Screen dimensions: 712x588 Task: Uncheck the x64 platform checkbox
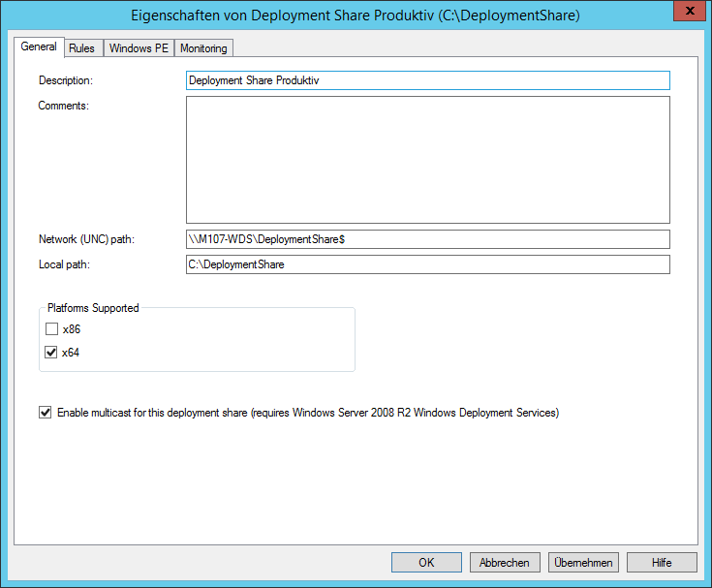pyautogui.click(x=51, y=353)
